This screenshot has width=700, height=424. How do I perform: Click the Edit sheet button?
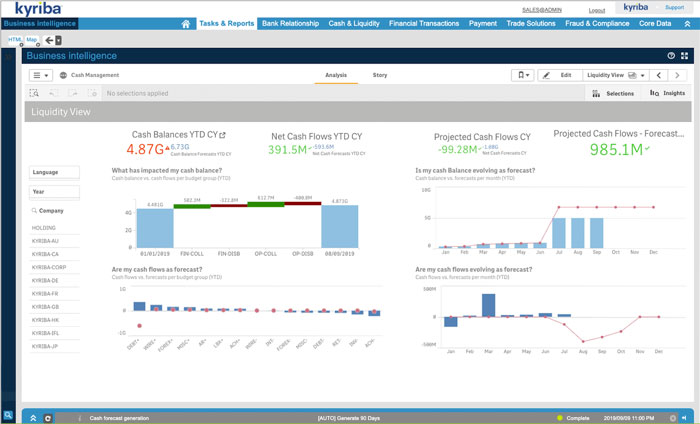[560, 75]
